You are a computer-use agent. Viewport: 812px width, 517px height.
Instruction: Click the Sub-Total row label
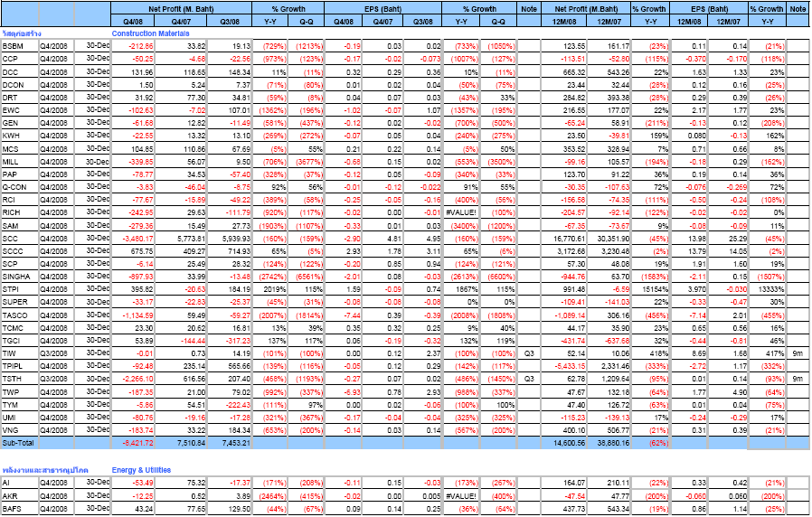[x=19, y=443]
